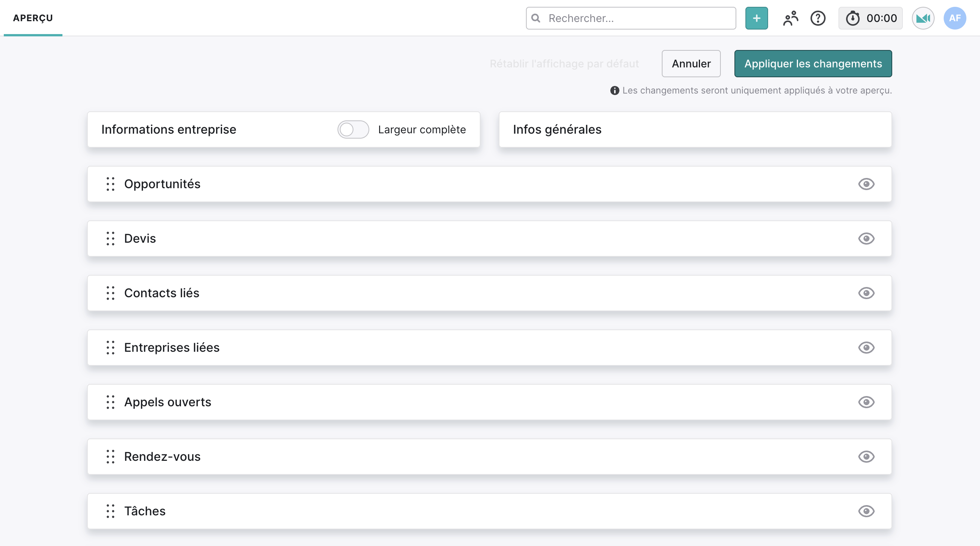Switch to the APERÇU tab
Screen dimensions: 980x546
coord(33,18)
